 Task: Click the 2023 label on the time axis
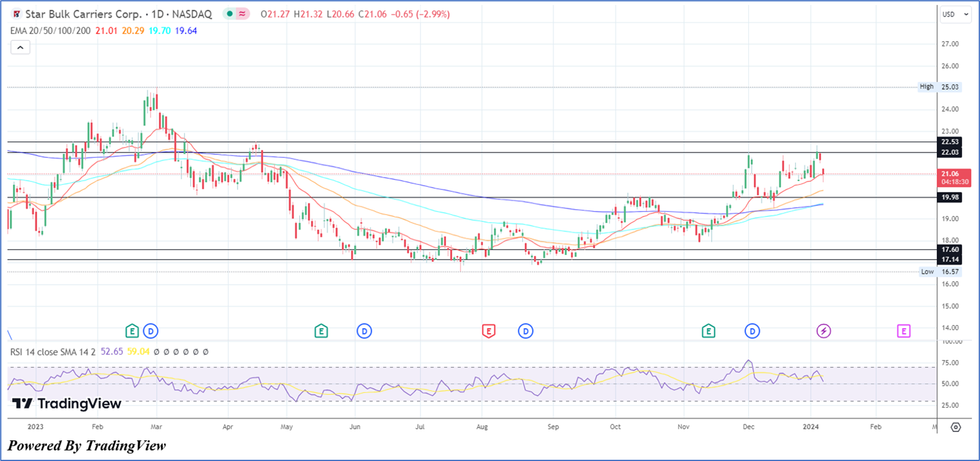click(35, 427)
